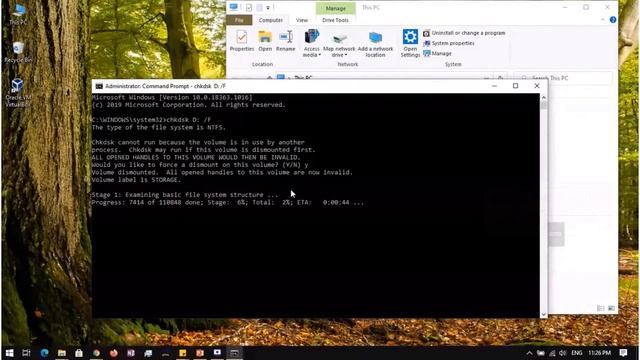Open File Explorer help icon

(613, 20)
